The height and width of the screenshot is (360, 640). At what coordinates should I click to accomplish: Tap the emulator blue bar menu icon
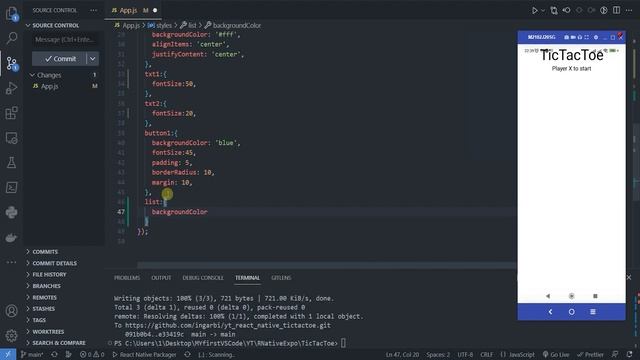[593, 312]
